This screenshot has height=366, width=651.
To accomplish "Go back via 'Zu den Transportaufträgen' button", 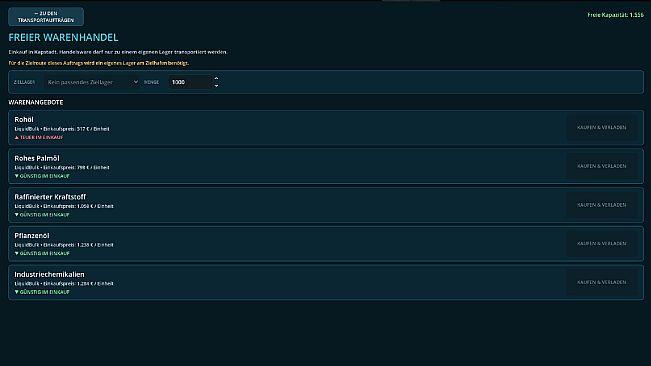I will [46, 17].
